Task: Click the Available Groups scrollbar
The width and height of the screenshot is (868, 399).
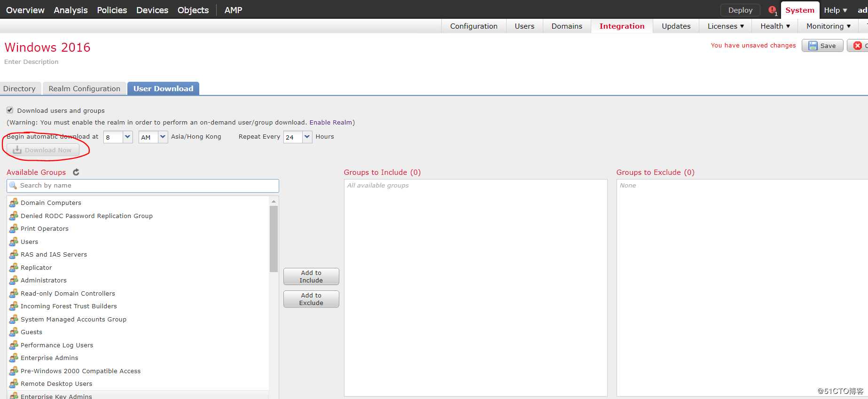Action: (x=274, y=239)
